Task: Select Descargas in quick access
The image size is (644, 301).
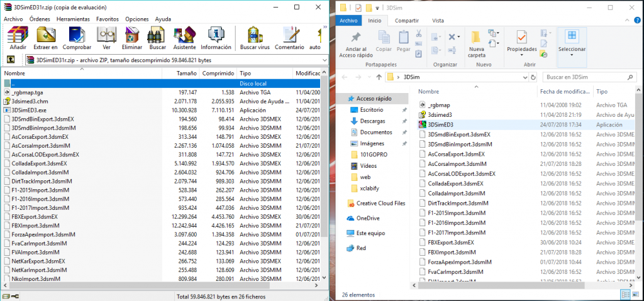Action: coord(373,121)
